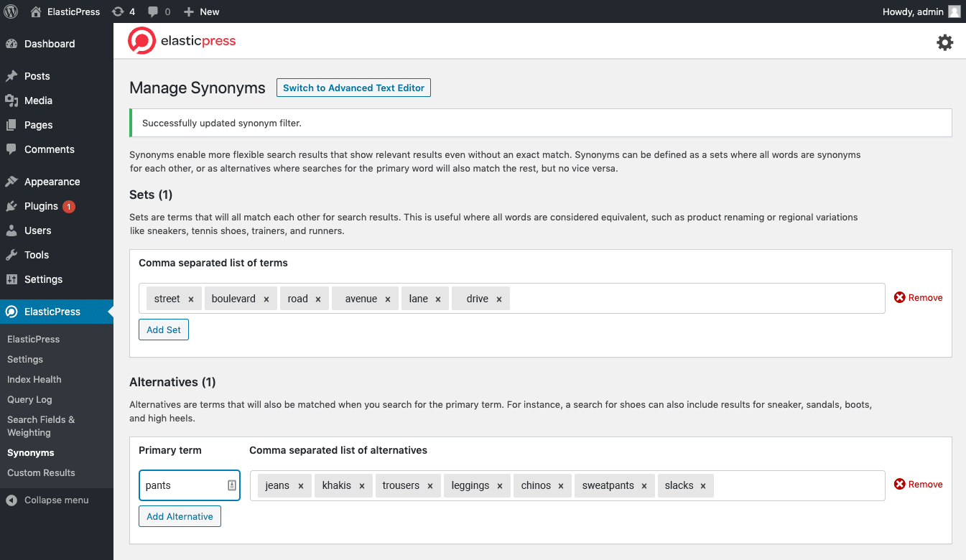Remove the 'street' term from set
The image size is (966, 560).
tap(191, 299)
